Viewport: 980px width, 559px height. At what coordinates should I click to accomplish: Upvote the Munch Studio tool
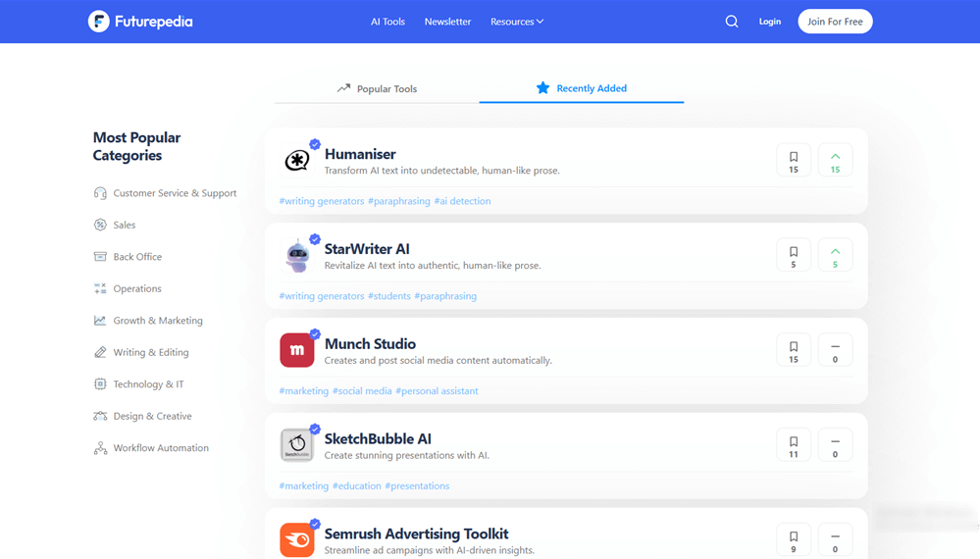835,350
